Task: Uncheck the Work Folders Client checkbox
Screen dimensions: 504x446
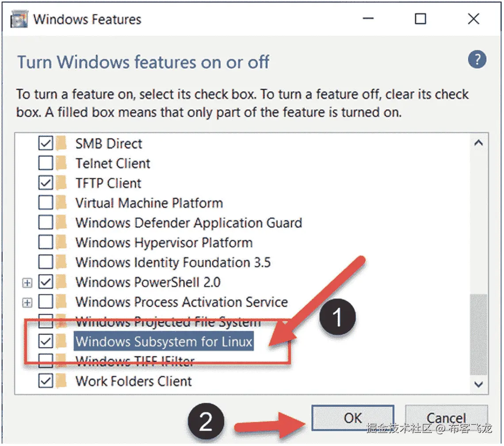Action: 46,381
